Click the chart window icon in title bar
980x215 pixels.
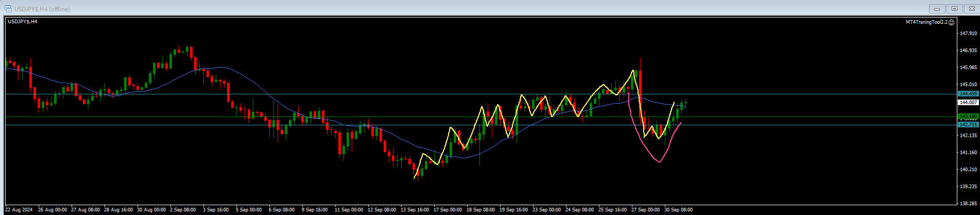coord(8,9)
